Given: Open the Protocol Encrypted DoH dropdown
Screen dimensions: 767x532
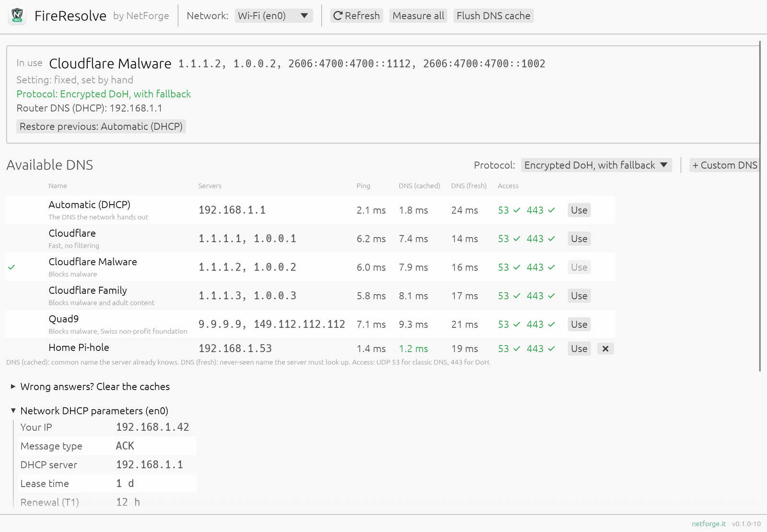Looking at the screenshot, I should coord(596,165).
